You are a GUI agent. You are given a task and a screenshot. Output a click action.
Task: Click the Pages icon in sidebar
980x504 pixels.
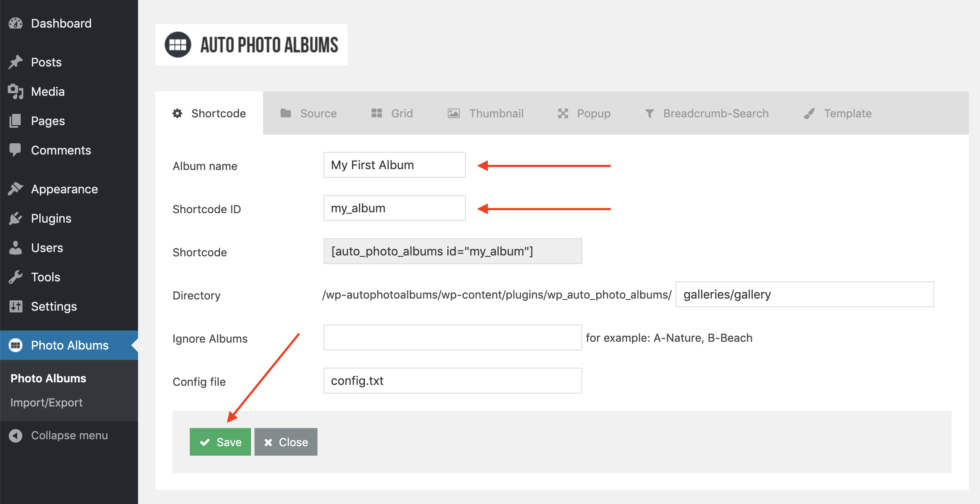16,121
